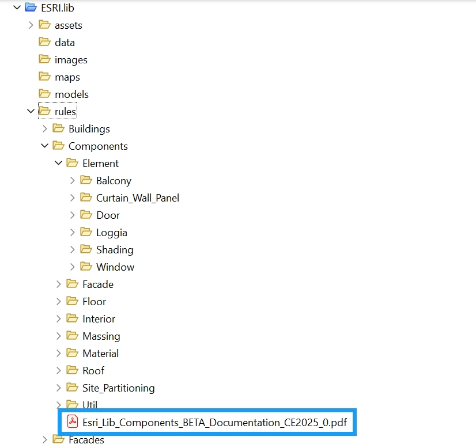Expand the Site_Partitioning folder chevron
Viewport: 476px width, 448px height.
(59, 388)
